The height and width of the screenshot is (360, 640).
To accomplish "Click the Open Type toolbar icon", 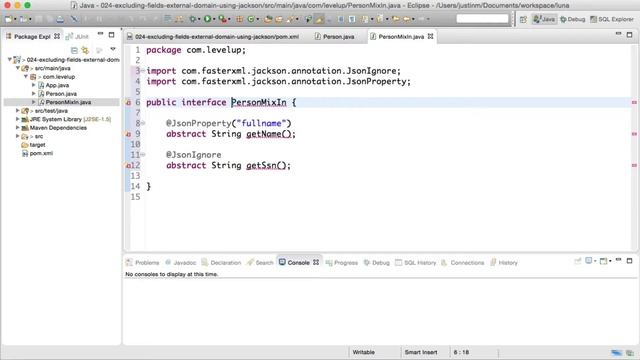I will click(268, 19).
